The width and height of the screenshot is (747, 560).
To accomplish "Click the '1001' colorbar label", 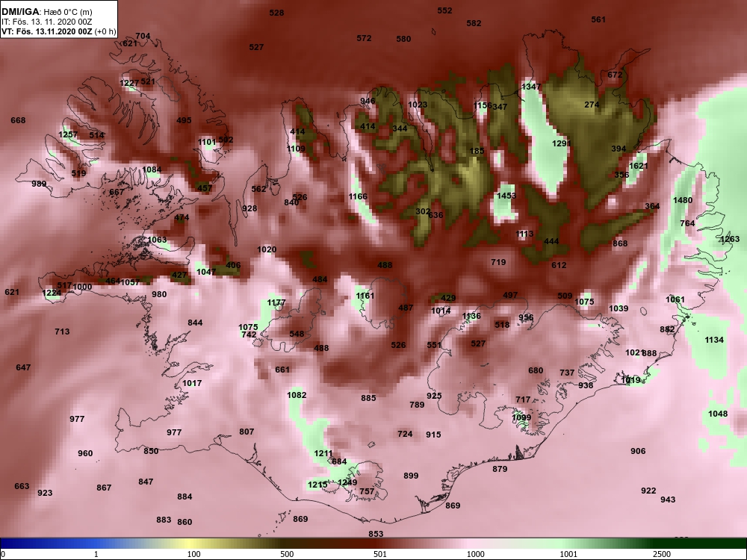I will 568,554.
